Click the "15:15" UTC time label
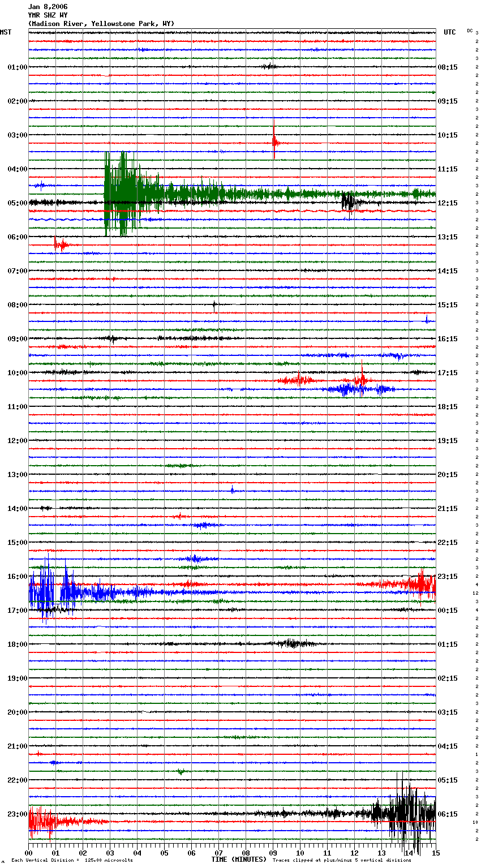Image resolution: width=481 pixels, height=868 pixels. [448, 305]
